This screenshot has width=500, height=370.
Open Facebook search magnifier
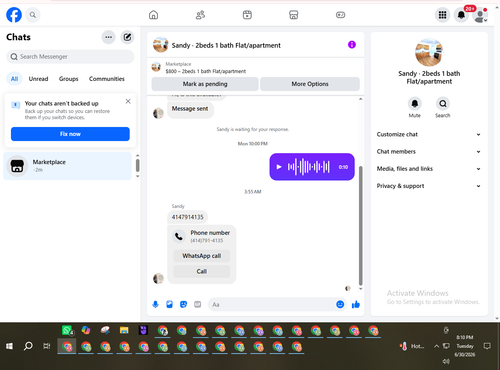pyautogui.click(x=33, y=15)
